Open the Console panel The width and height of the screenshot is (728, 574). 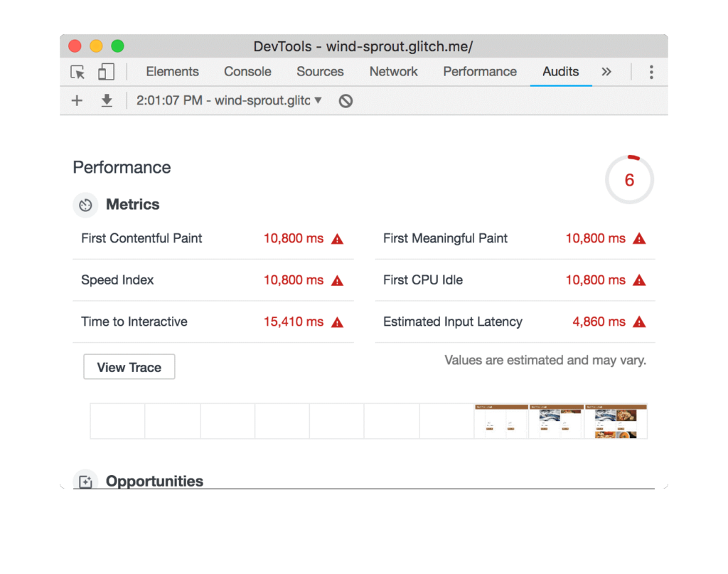pyautogui.click(x=247, y=72)
